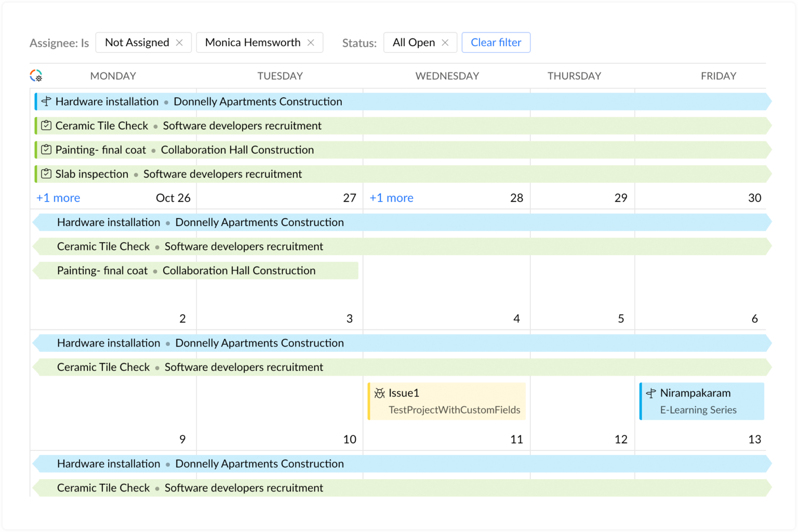
Task: Open the Status filter selector
Action: (359, 43)
